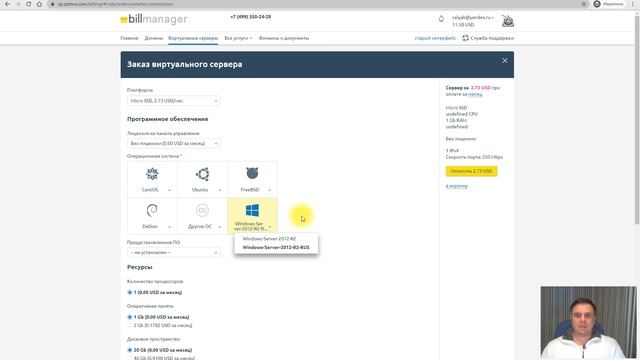Click the presenter webcam thumbnail
The height and width of the screenshot is (360, 640).
coord(588,322)
